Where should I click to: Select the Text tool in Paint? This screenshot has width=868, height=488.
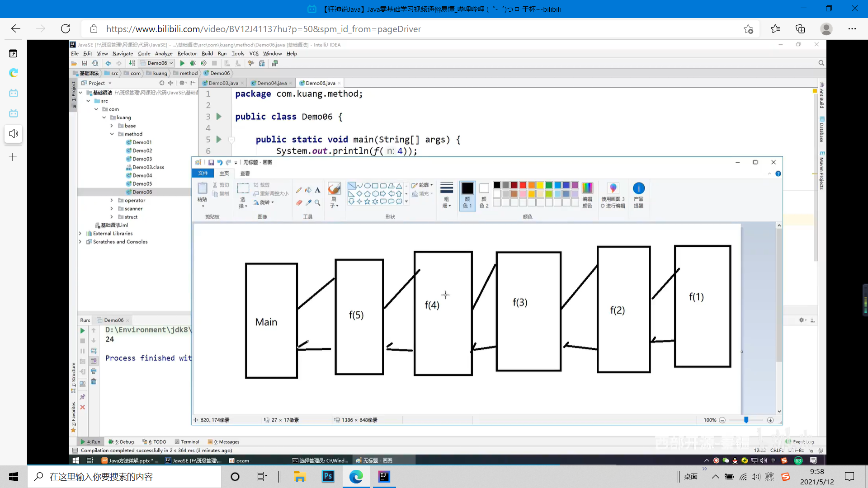click(x=317, y=190)
